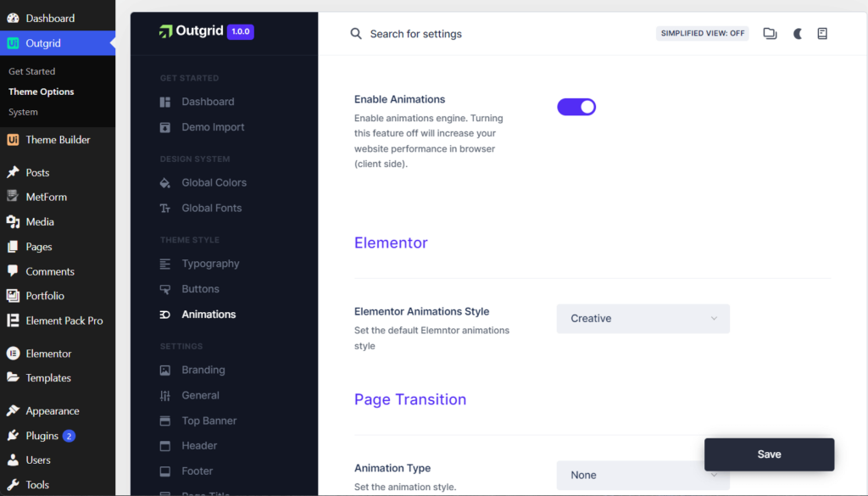
Task: Open the Elementor Animations Style dropdown
Action: 643,319
